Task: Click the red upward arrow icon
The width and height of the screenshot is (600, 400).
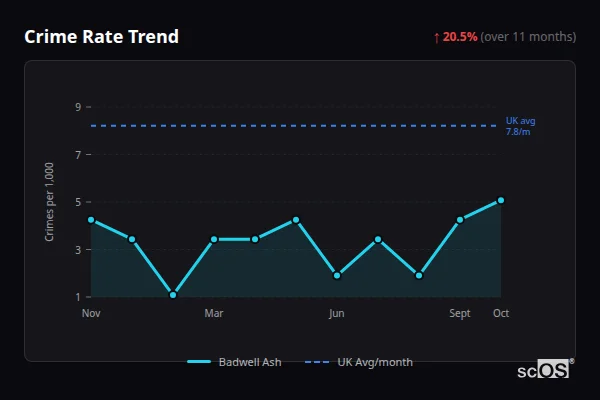Action: coord(437,38)
